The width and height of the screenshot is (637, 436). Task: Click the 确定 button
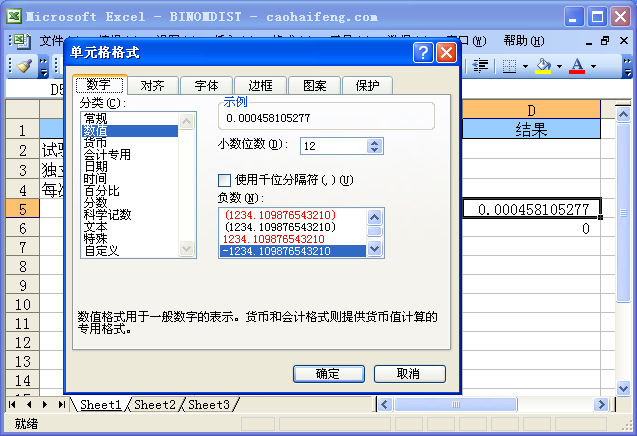point(329,374)
